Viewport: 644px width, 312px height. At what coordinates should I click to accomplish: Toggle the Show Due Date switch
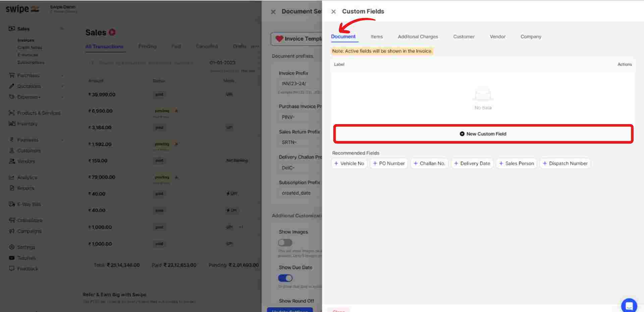(x=285, y=278)
